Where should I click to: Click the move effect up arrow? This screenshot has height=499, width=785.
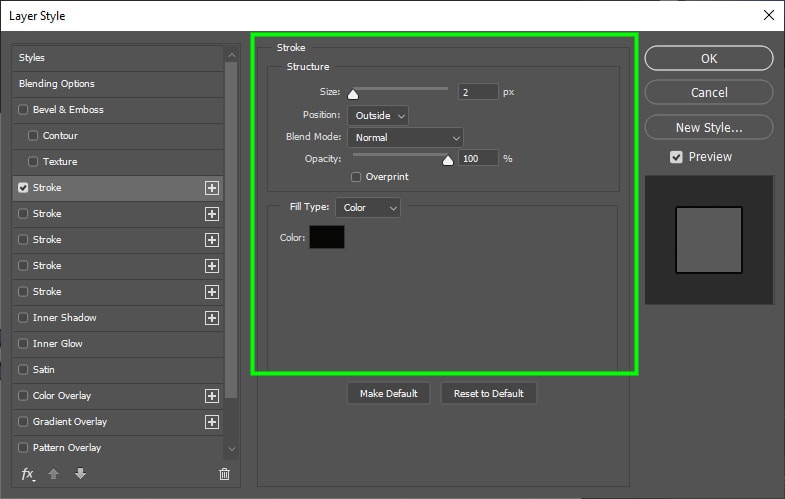point(54,473)
